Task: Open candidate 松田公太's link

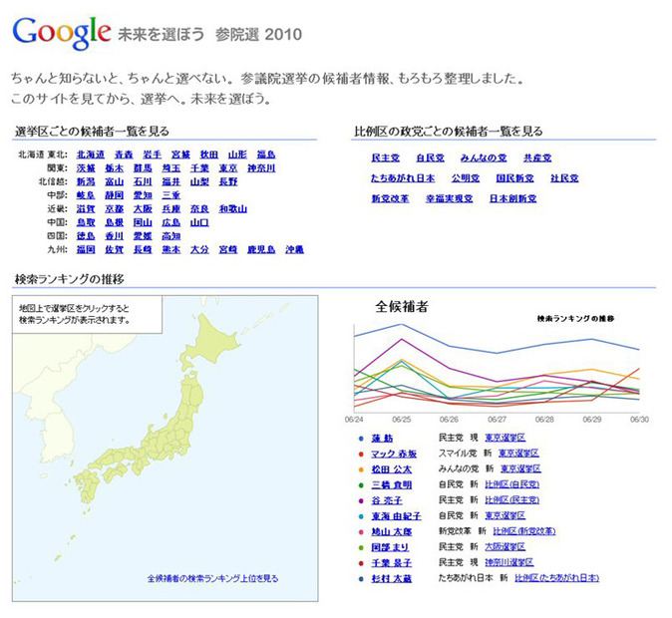Action: click(391, 469)
